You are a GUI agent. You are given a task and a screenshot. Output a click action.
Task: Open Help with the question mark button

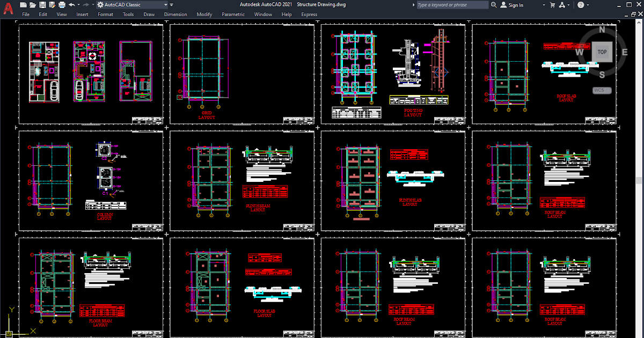click(581, 5)
